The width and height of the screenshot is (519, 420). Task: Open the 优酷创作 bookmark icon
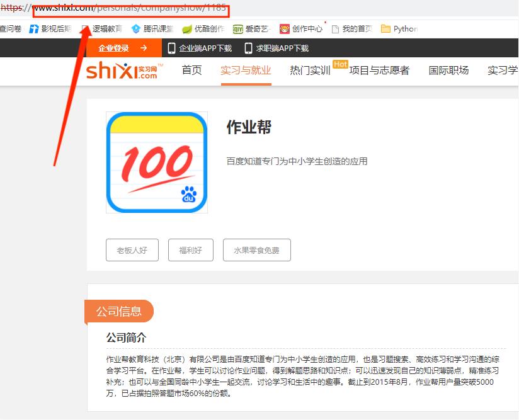(188, 28)
